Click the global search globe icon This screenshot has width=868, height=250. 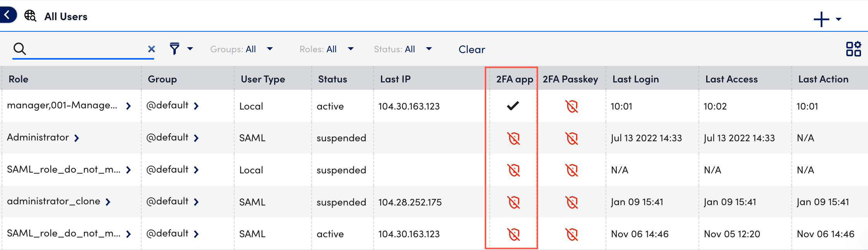30,16
